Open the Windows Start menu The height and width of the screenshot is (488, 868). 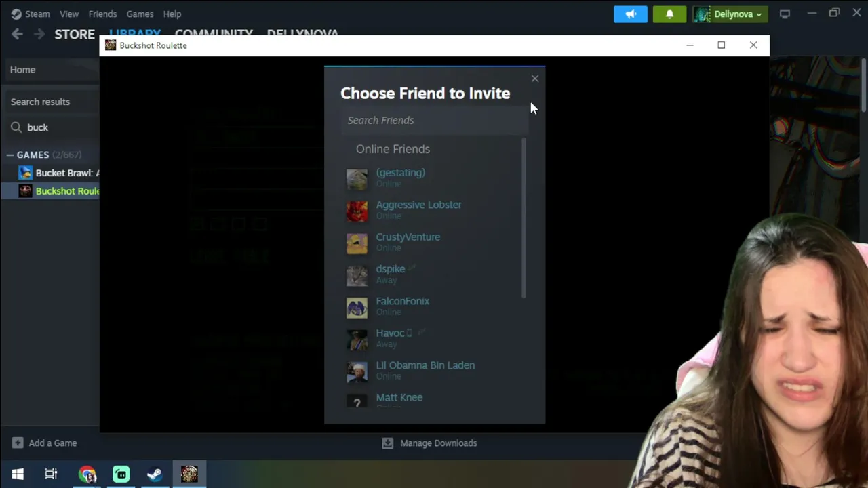coord(18,474)
